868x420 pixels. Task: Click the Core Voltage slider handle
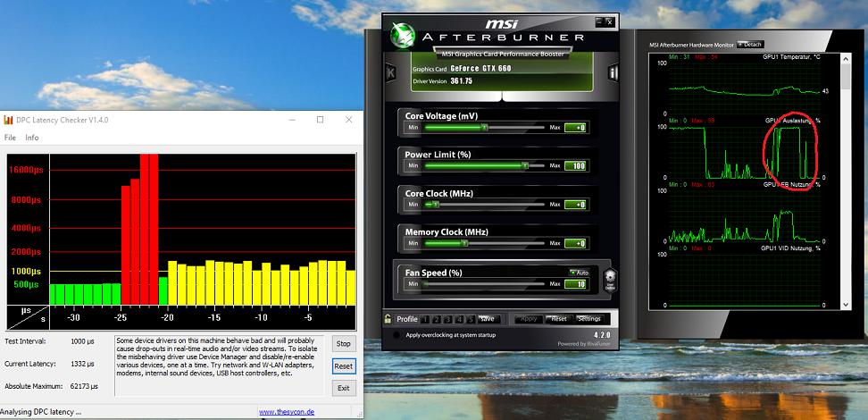click(484, 128)
